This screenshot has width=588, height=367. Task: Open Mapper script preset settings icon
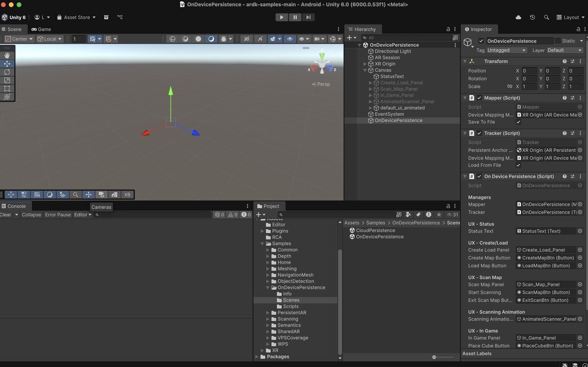click(572, 98)
